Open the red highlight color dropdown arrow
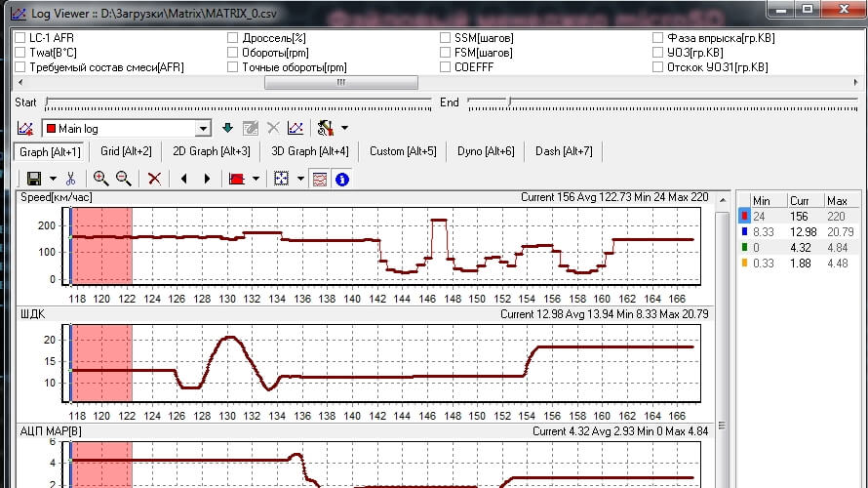 pyautogui.click(x=256, y=179)
